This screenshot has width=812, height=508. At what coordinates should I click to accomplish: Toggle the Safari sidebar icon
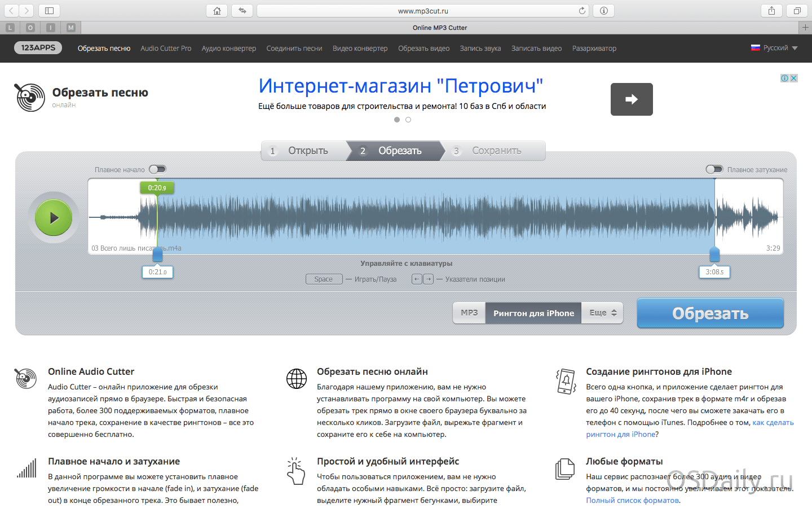click(x=49, y=11)
